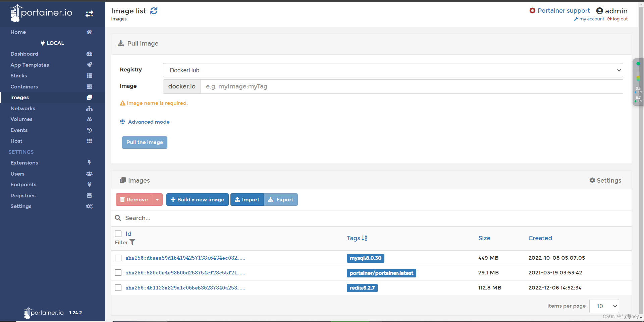The image size is (644, 322).
Task: Click the Pull the image button
Action: 145,142
